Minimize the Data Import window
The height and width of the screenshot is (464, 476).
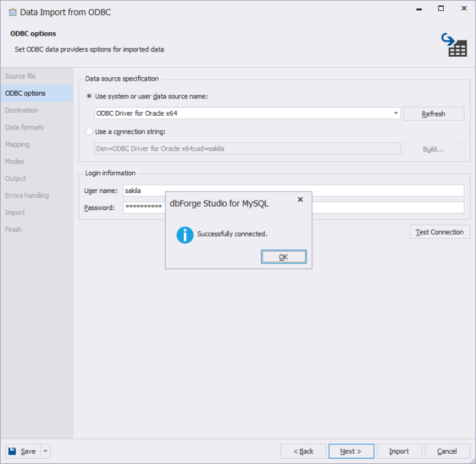pos(419,9)
